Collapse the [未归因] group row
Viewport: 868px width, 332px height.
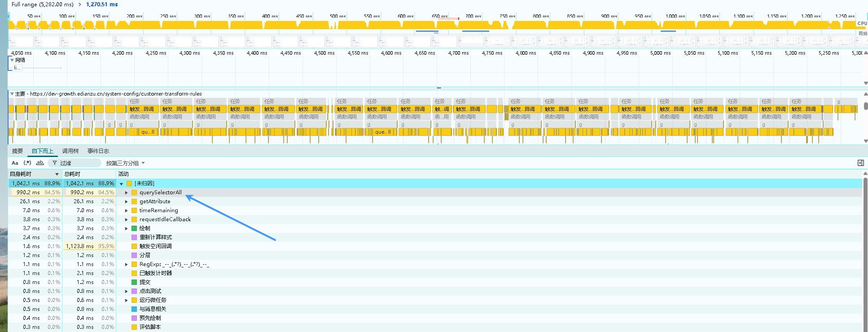coord(121,183)
